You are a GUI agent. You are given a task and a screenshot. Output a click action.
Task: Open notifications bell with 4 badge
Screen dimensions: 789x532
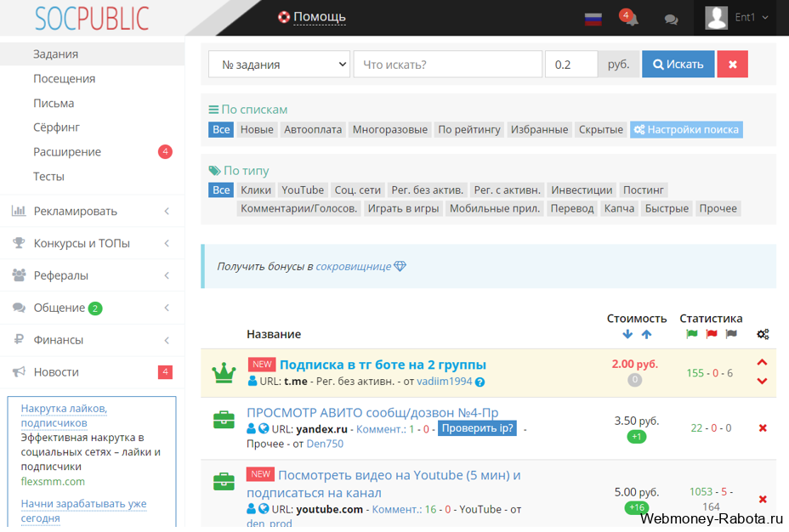pos(629,18)
